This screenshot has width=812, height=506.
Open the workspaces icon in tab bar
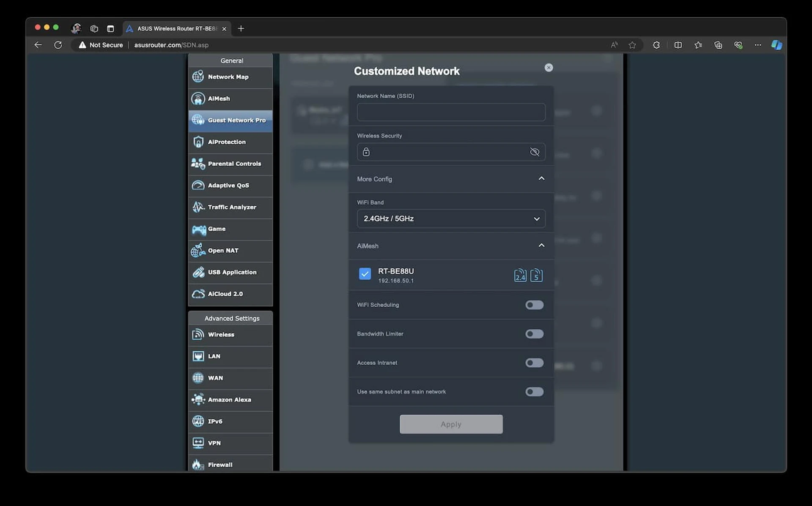[x=94, y=28]
